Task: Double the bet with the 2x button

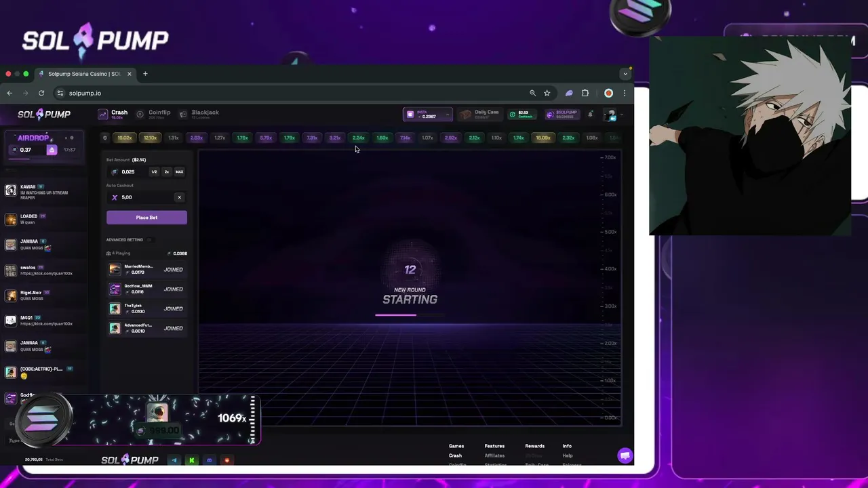Action: pos(167,171)
